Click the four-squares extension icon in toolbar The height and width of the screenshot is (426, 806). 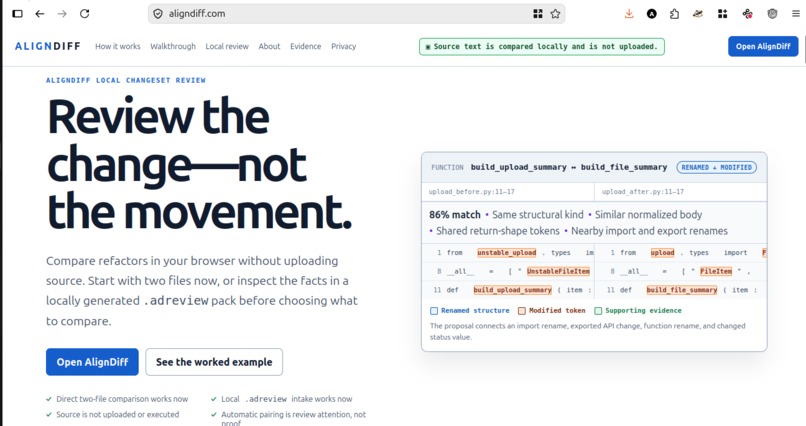coord(722,14)
